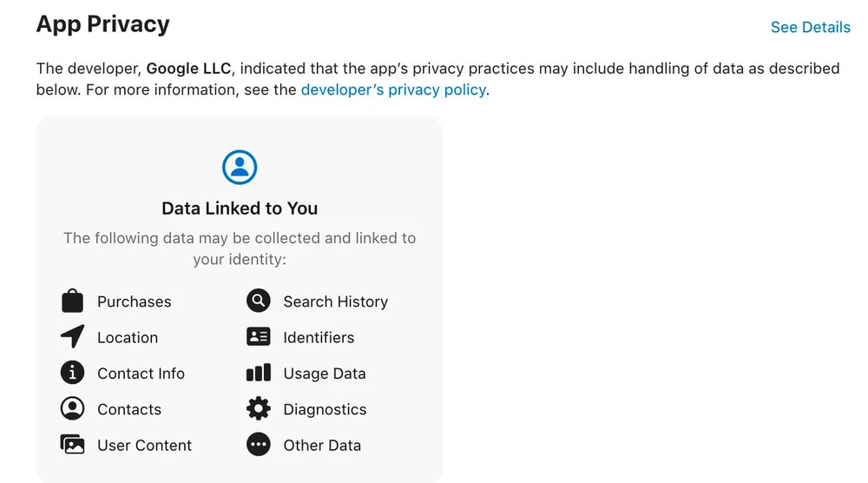Click the Other Data ellipsis icon

(259, 445)
